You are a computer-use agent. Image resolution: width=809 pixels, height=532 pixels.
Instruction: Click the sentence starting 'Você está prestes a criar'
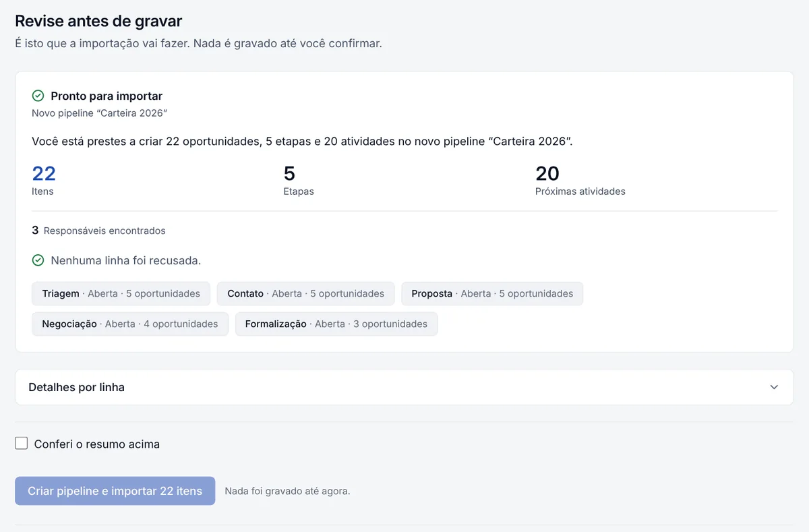pyautogui.click(x=302, y=142)
